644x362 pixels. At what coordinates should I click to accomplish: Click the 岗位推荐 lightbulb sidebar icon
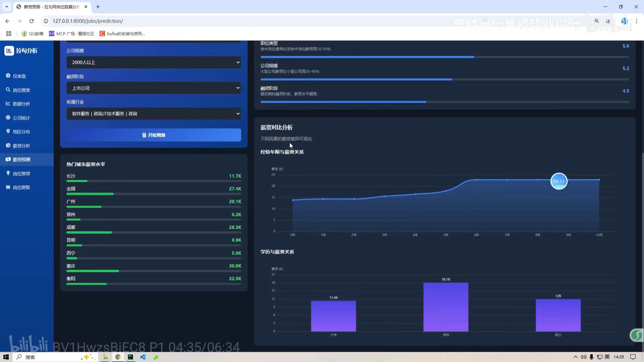pyautogui.click(x=8, y=173)
